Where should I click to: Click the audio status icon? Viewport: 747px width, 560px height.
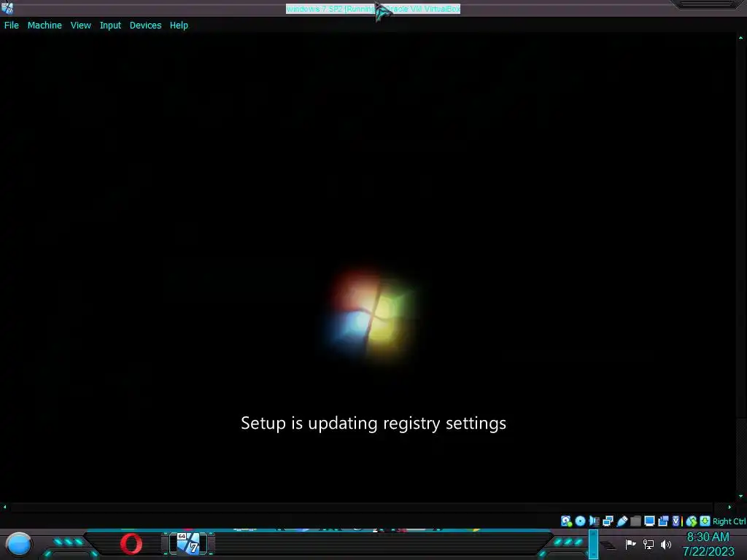[594, 521]
